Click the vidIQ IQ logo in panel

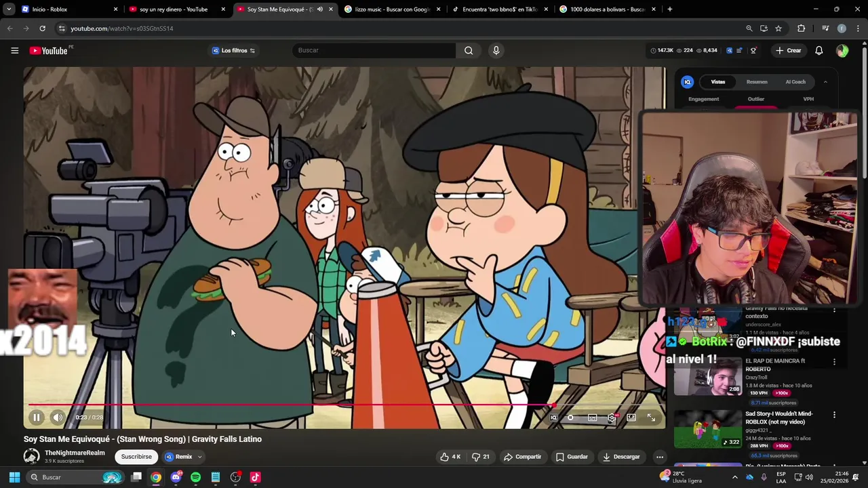click(688, 82)
